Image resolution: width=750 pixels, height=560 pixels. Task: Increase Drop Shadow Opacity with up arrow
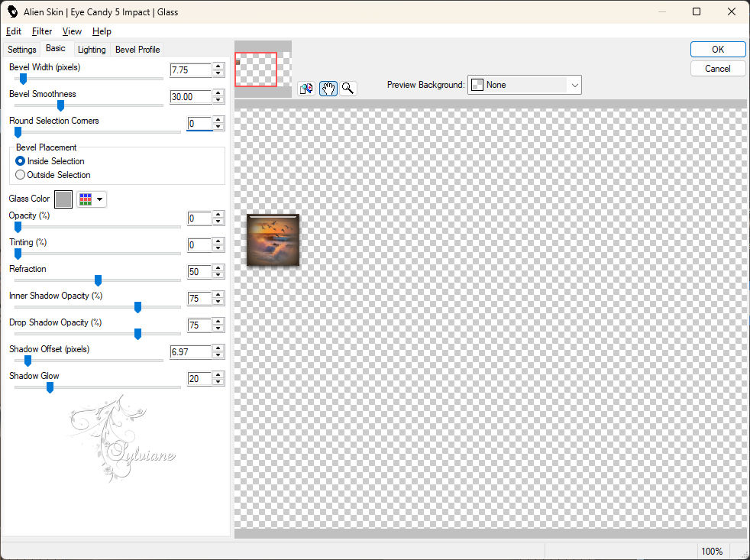[x=218, y=322]
